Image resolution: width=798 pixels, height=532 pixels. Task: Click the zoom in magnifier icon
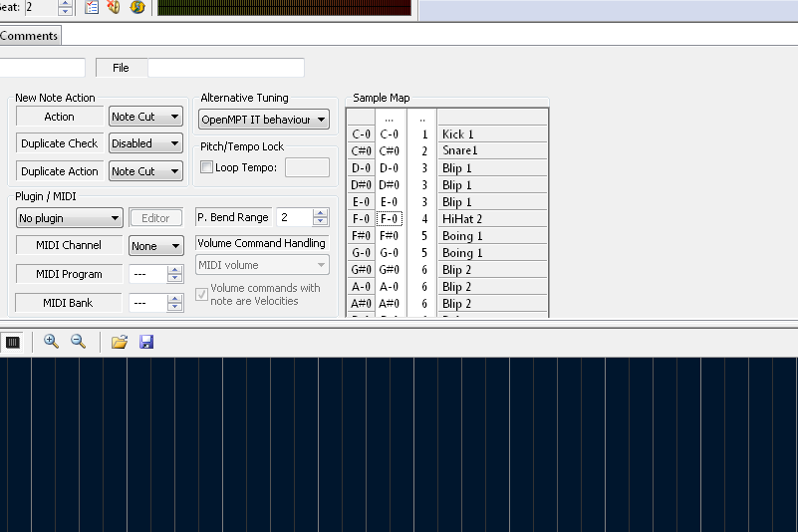pos(51,342)
